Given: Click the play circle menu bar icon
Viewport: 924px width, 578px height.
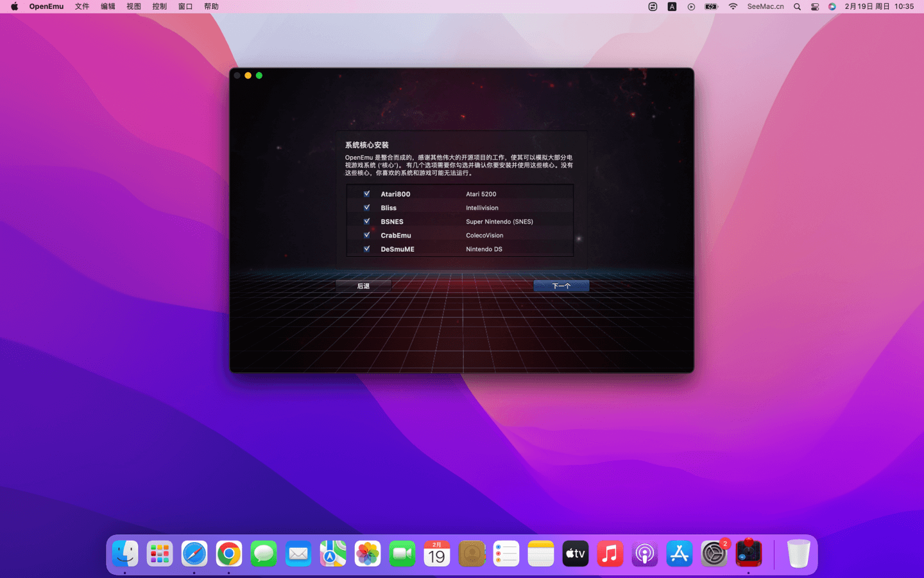Looking at the screenshot, I should click(x=691, y=6).
